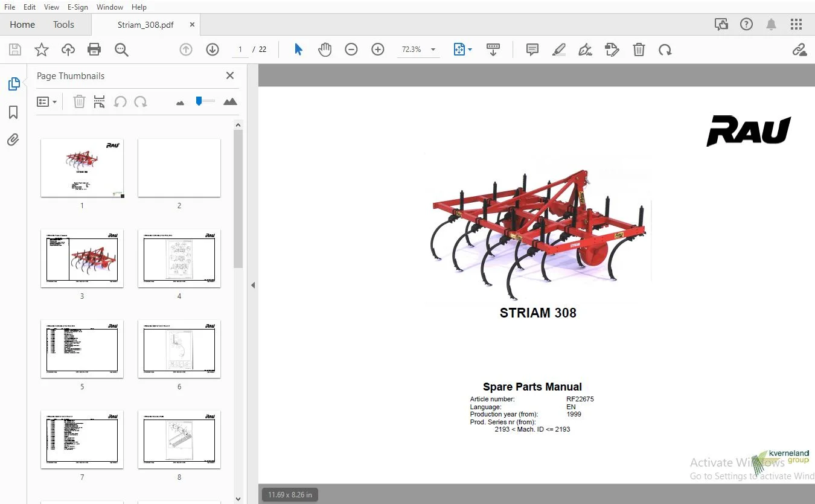Rotate thumbnails clockwise
The image size is (815, 504).
141,102
